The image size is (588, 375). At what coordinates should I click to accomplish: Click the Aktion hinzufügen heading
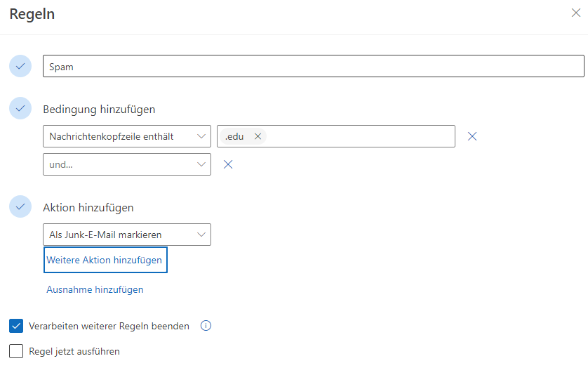click(88, 208)
